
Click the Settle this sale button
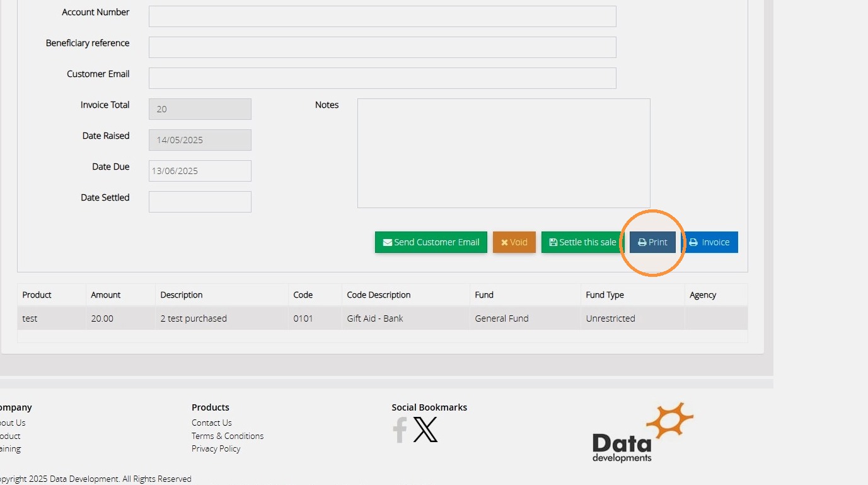tap(582, 242)
